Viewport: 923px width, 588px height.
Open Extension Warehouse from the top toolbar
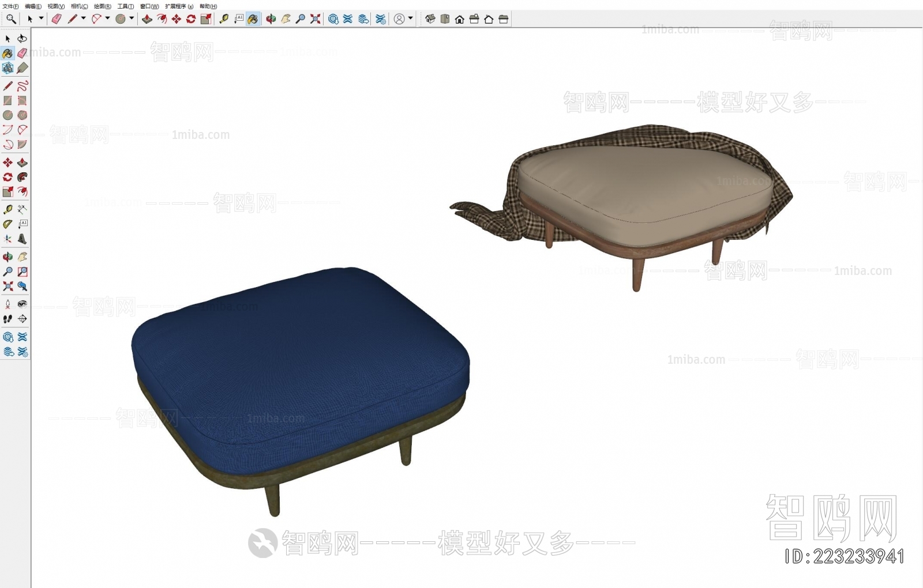pos(347,19)
